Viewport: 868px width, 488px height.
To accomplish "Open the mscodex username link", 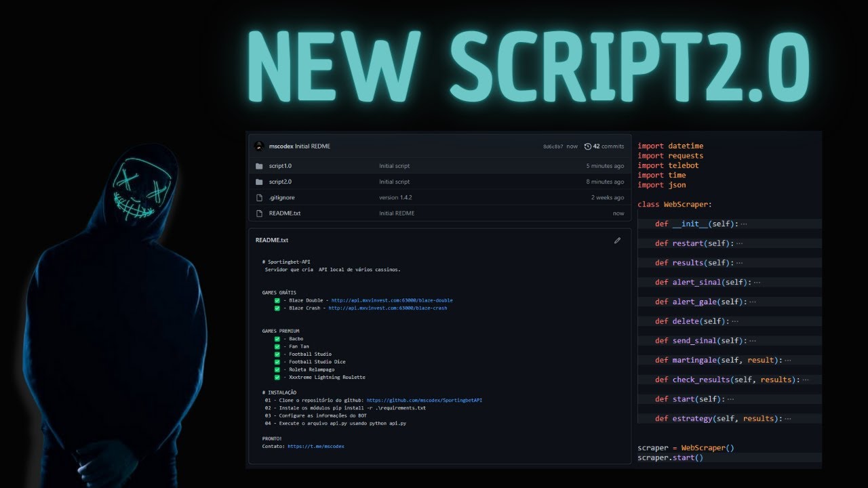I will point(281,146).
